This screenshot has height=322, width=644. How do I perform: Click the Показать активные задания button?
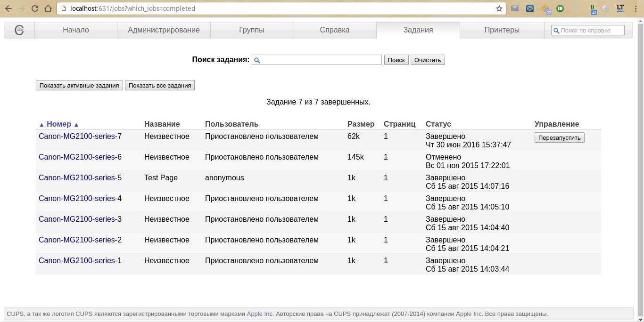pyautogui.click(x=79, y=86)
